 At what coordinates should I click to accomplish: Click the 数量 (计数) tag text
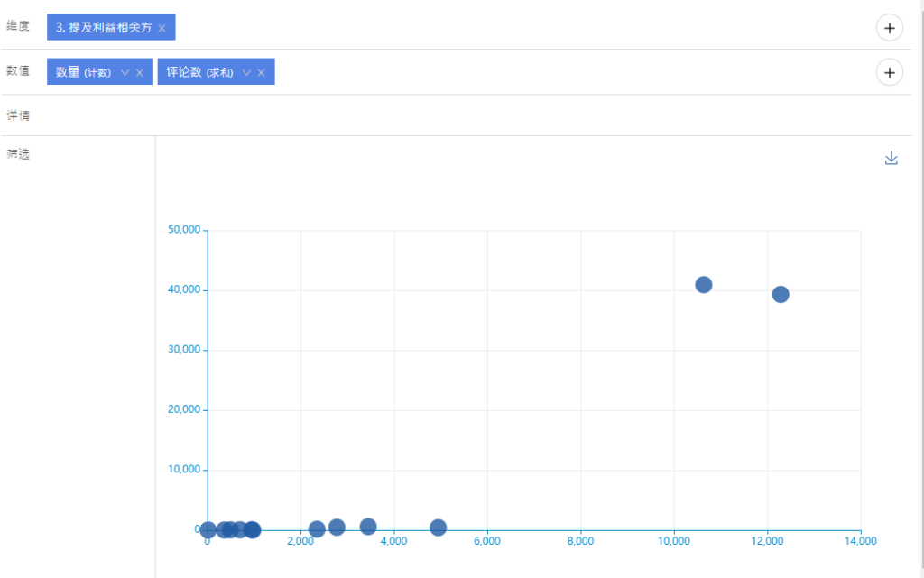(83, 73)
